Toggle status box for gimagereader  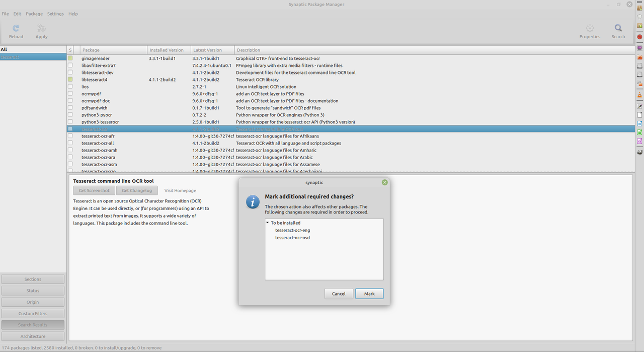[x=70, y=58]
